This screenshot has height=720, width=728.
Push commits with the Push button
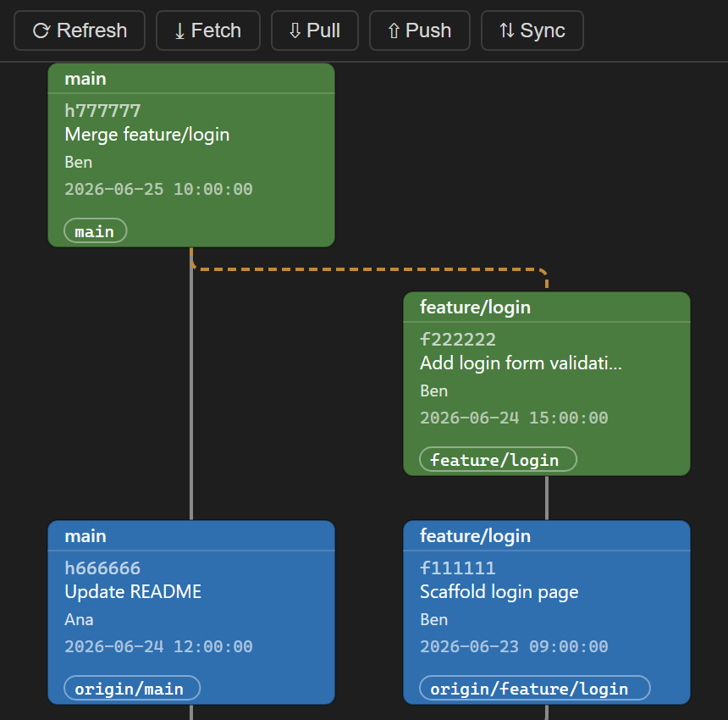(420, 30)
